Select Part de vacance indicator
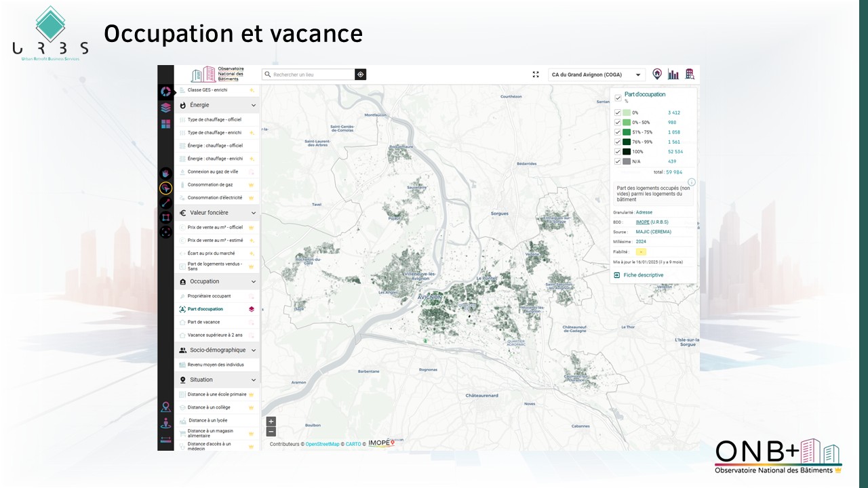 203,322
